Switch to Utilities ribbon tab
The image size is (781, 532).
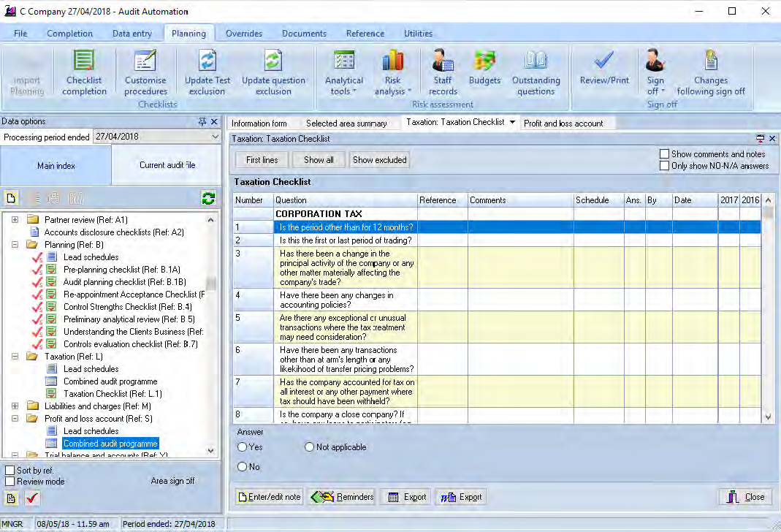[418, 34]
